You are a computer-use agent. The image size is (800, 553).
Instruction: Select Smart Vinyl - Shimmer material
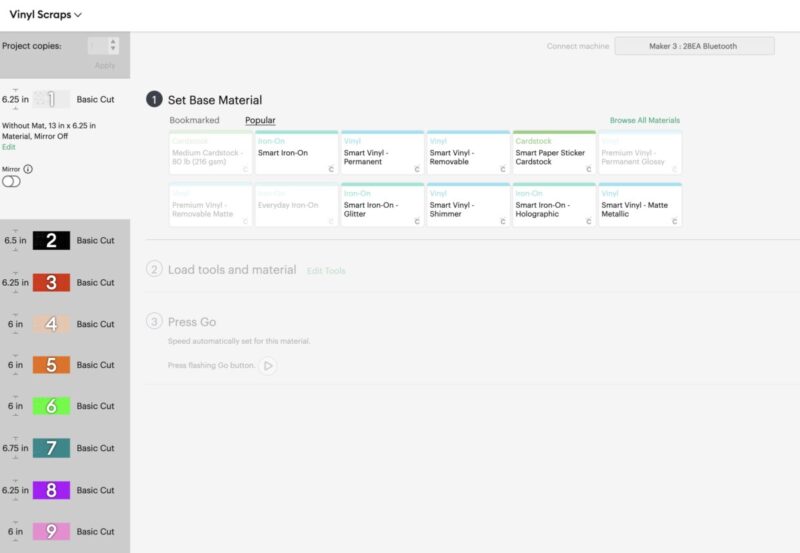tap(468, 205)
